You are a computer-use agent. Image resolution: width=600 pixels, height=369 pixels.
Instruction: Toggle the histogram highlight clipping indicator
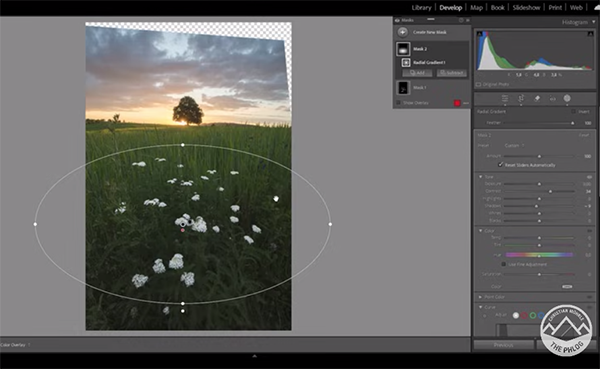click(590, 34)
